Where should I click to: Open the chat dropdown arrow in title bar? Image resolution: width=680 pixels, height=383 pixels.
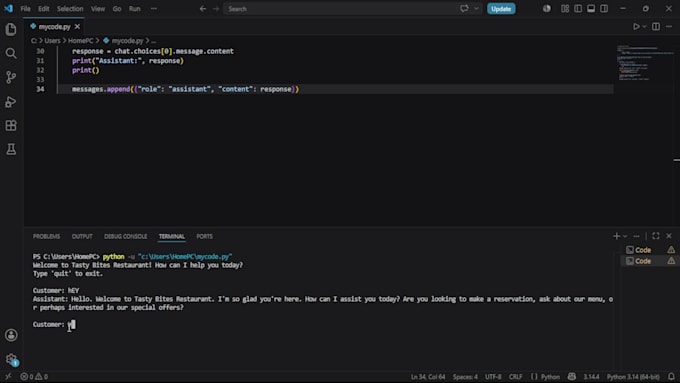(x=476, y=9)
